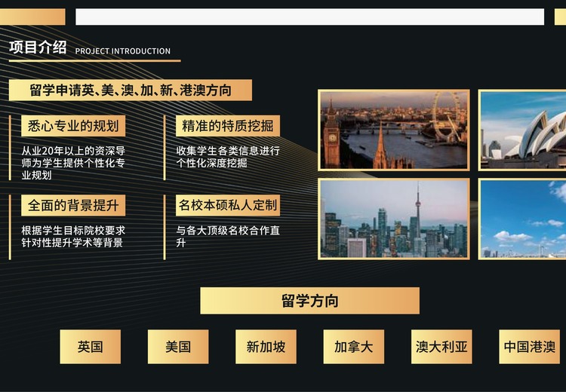Click the 名校本硕私人定制 label

(228, 206)
